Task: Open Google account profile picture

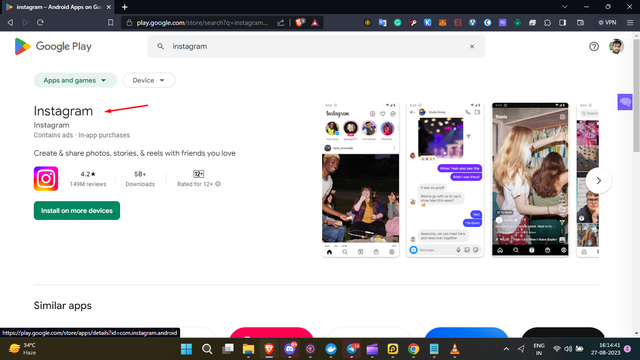Action: [616, 47]
